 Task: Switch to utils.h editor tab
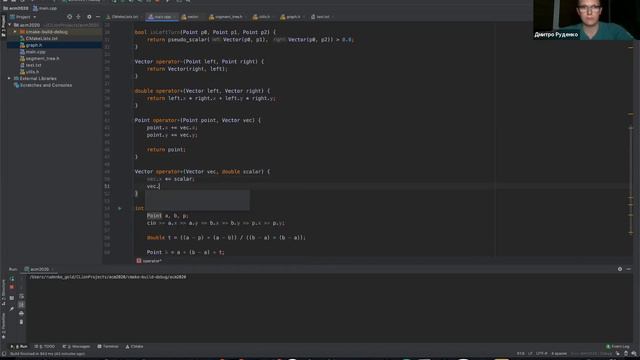coord(264,17)
